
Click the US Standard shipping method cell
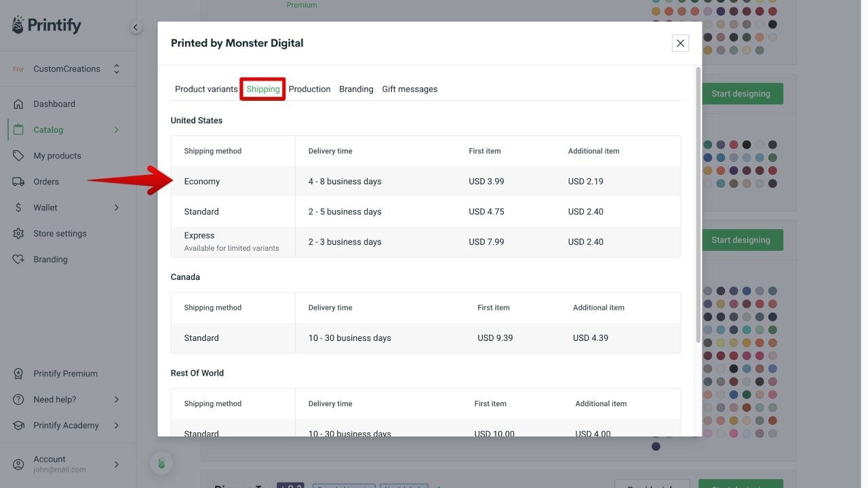click(233, 211)
